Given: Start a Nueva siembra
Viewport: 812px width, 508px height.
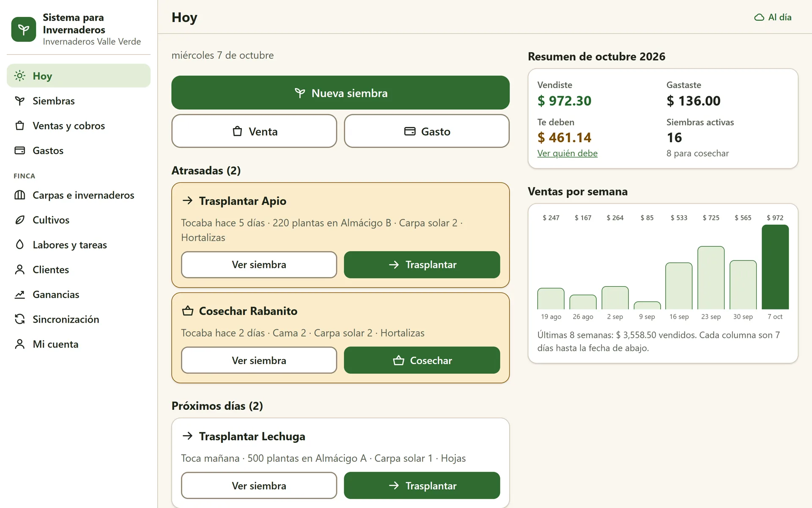Looking at the screenshot, I should click(340, 93).
